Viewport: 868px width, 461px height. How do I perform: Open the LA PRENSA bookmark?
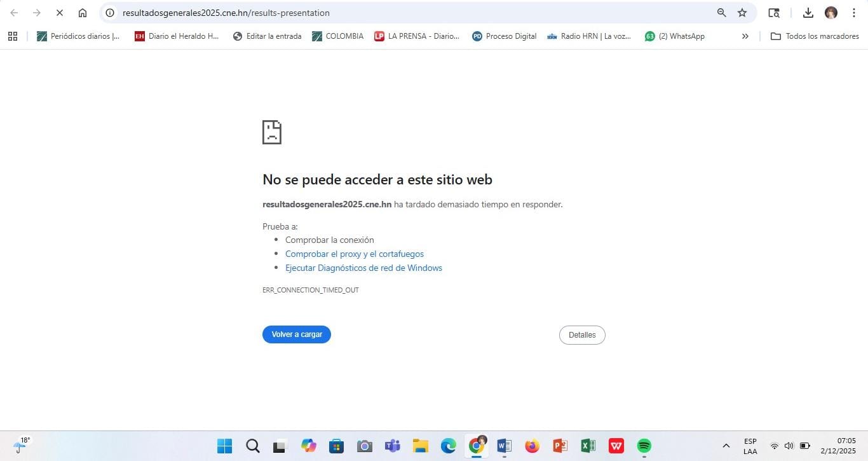pos(417,36)
